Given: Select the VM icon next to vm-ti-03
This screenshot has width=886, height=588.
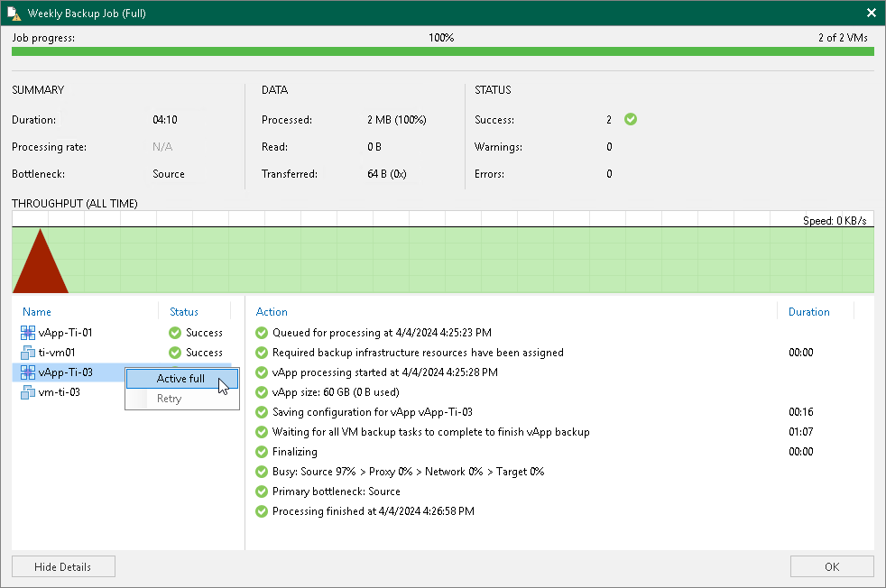Looking at the screenshot, I should (28, 391).
